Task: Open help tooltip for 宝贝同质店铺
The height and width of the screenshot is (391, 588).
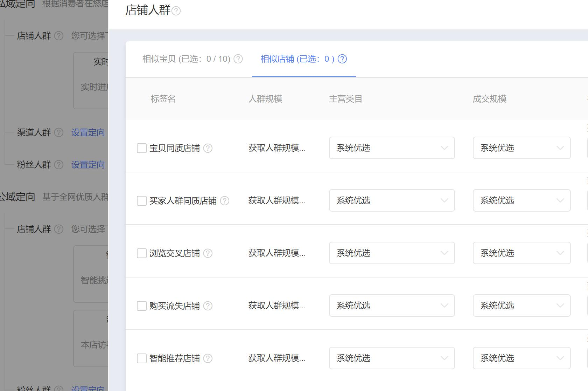Action: (208, 148)
